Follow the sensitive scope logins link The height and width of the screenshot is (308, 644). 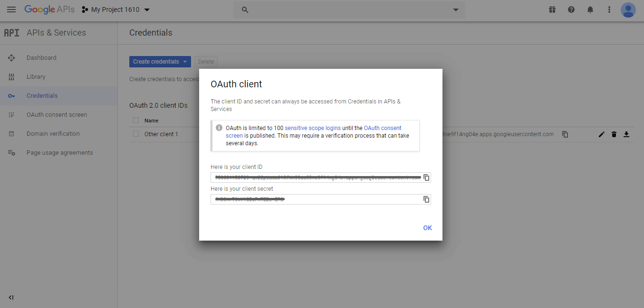313,128
